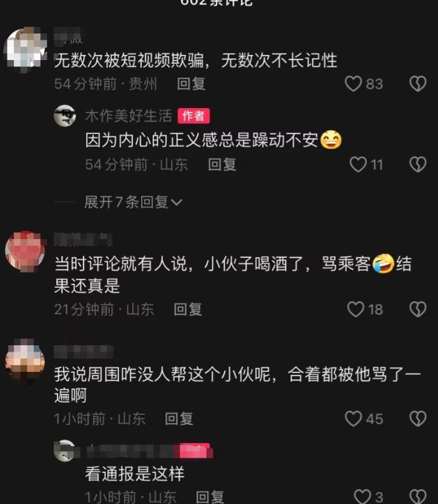Open 木作美好生活 author profile name
438x504 pixels.
128,116
